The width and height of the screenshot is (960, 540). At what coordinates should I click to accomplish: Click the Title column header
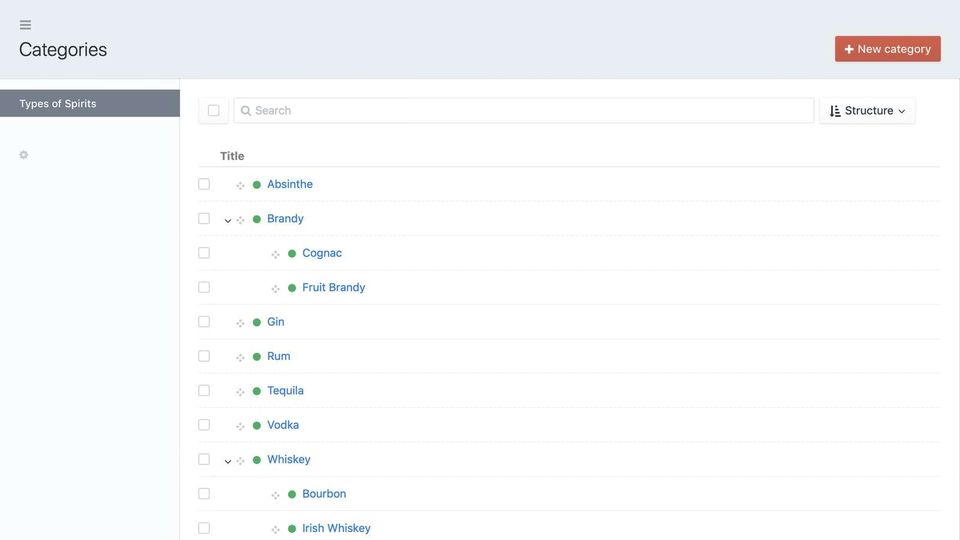coord(232,156)
